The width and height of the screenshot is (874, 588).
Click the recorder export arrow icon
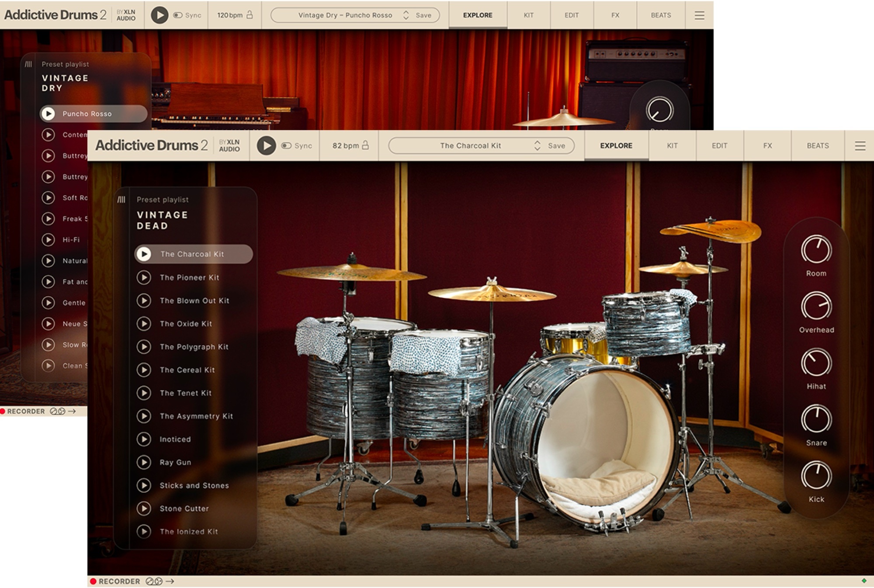[x=170, y=581]
